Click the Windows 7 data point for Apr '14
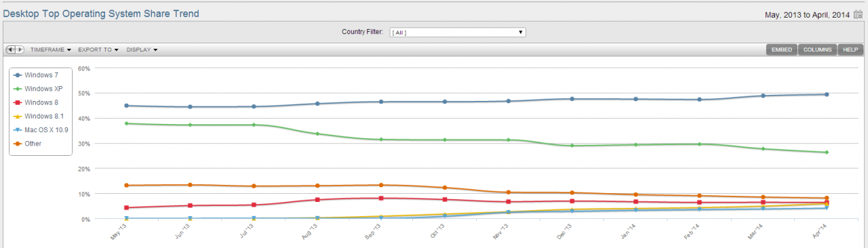The height and width of the screenshot is (248, 868). pos(827,94)
